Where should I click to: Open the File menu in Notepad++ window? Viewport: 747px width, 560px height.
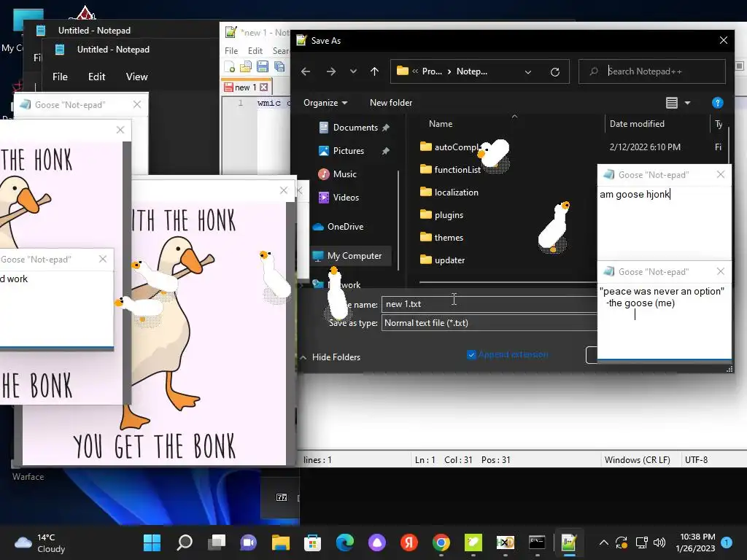click(231, 51)
